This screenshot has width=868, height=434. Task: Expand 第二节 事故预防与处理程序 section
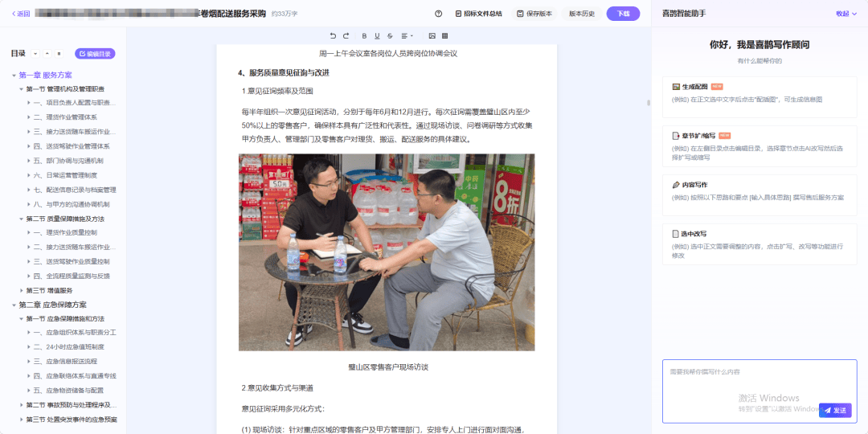(x=22, y=405)
